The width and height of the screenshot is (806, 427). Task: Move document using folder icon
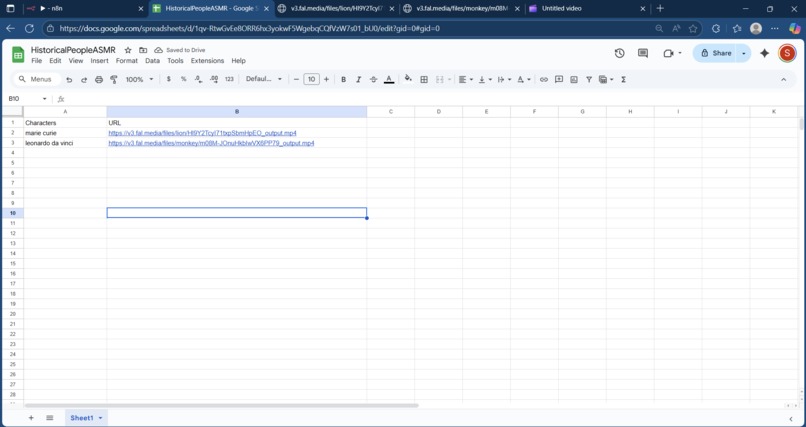(143, 50)
